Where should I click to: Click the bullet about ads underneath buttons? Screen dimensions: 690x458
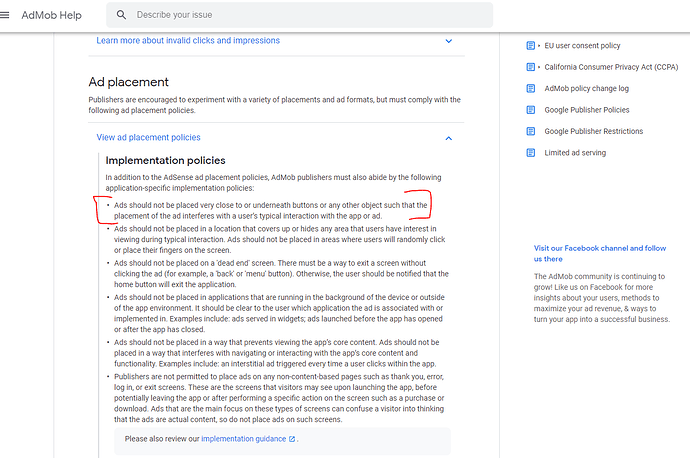coord(270,210)
